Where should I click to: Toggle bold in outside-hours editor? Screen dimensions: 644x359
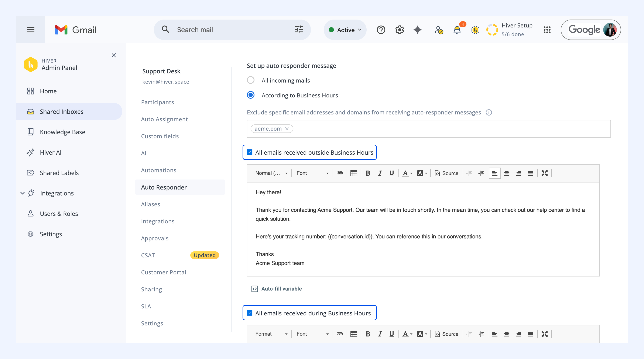point(368,173)
